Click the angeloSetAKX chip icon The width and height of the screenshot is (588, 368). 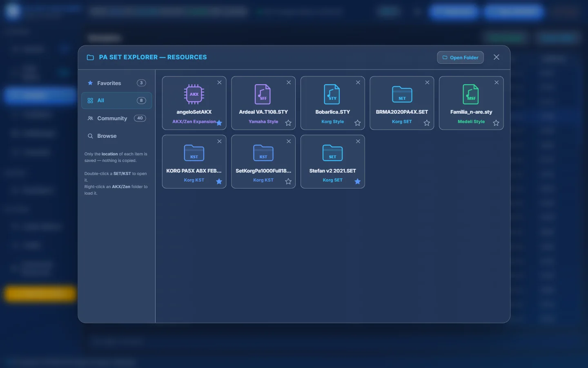click(194, 94)
